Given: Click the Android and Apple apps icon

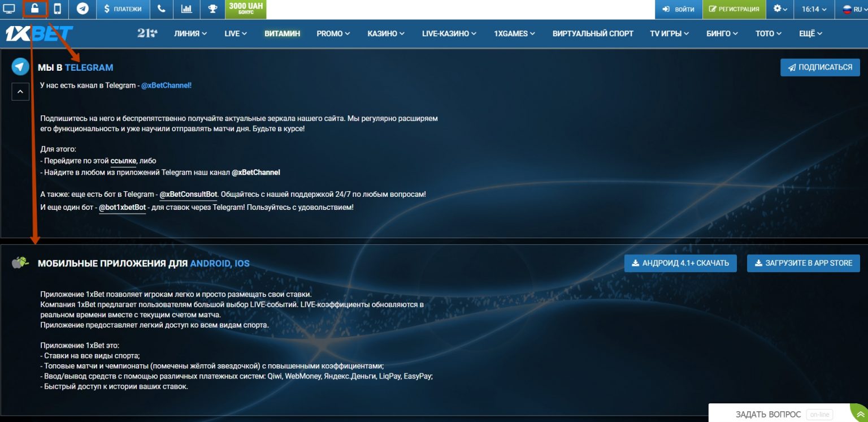Looking at the screenshot, I should [20, 262].
